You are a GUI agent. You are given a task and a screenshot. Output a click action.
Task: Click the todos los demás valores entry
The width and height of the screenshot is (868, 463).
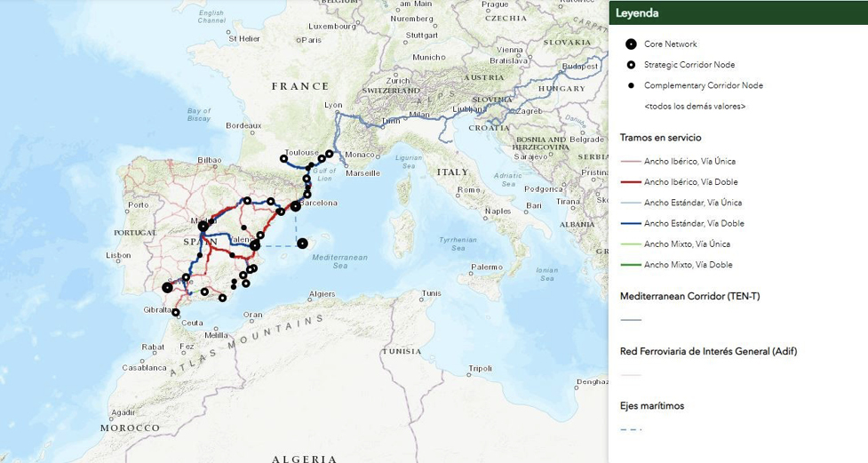point(694,107)
